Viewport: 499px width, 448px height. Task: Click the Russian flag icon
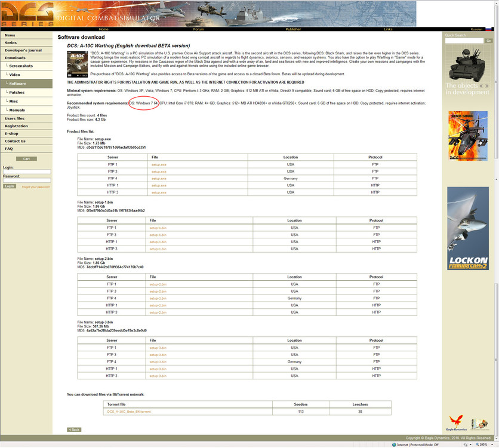[x=488, y=29]
